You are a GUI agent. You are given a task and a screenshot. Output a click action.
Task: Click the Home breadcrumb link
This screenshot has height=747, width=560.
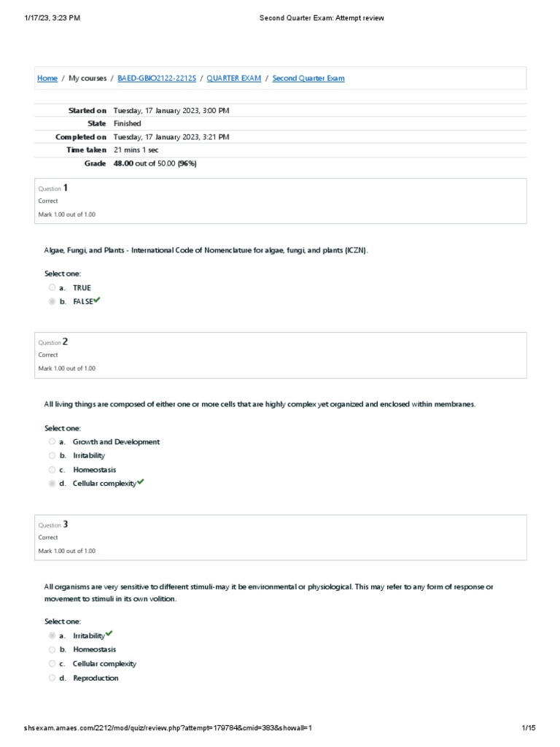pos(47,78)
